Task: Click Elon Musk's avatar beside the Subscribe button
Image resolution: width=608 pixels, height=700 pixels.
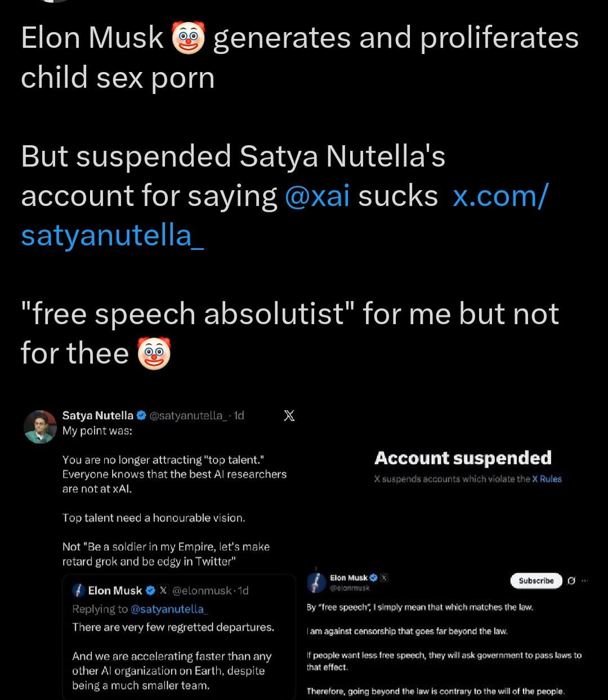Action: (x=316, y=582)
